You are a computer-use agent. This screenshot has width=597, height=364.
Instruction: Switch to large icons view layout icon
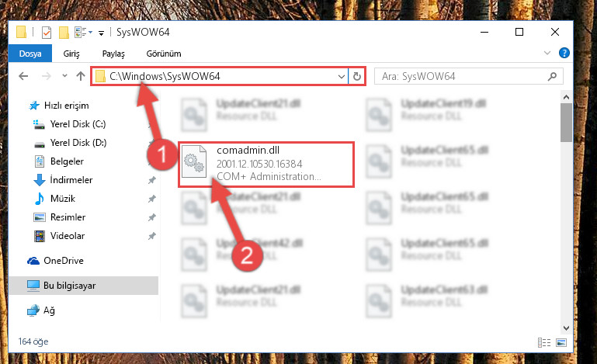[561, 342]
